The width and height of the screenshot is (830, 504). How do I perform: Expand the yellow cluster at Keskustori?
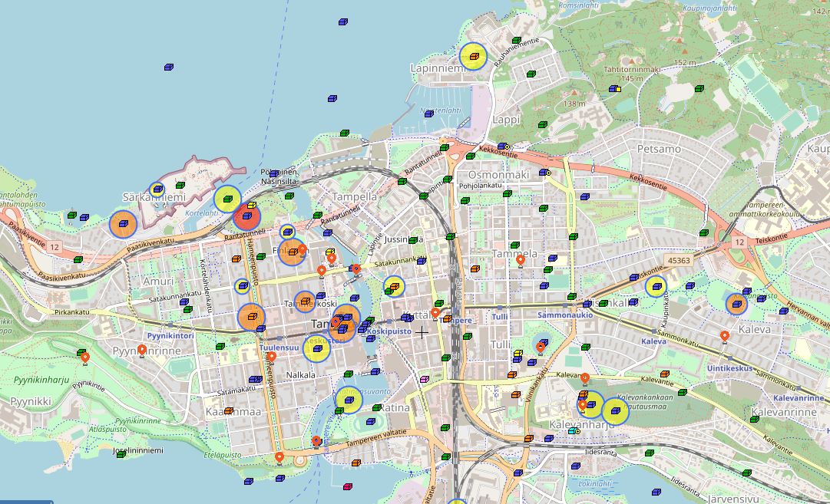[316, 348]
